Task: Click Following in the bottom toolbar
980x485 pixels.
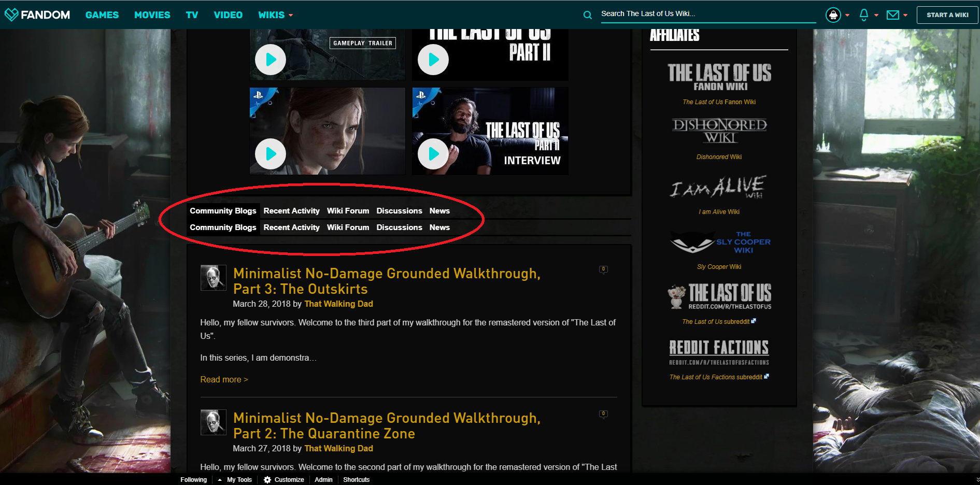Action: click(x=193, y=480)
